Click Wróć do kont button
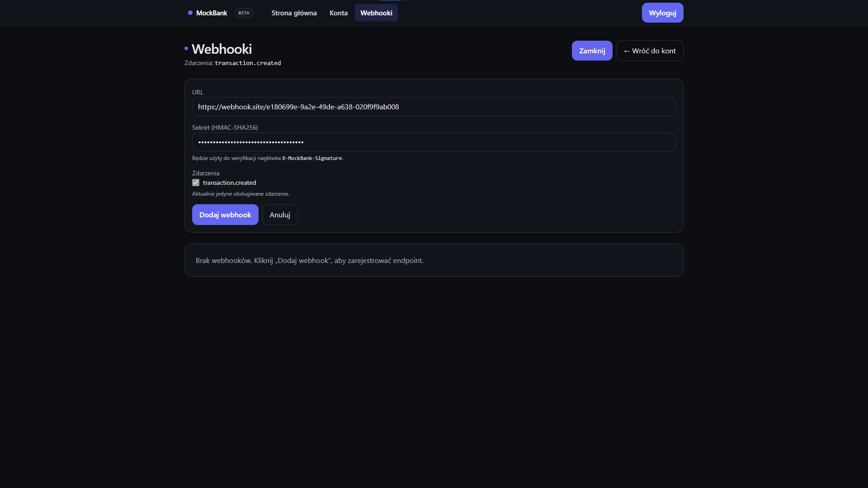This screenshot has width=868, height=488. pyautogui.click(x=650, y=51)
